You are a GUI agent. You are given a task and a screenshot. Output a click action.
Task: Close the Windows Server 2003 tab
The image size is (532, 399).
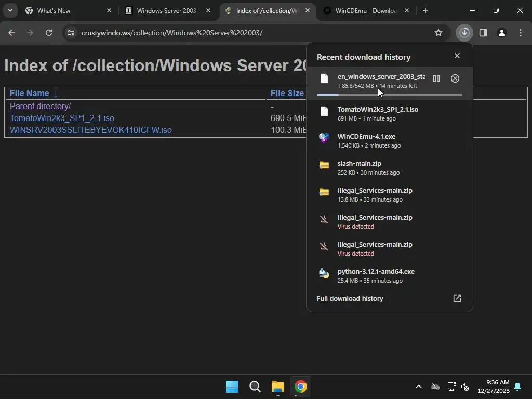click(x=208, y=11)
